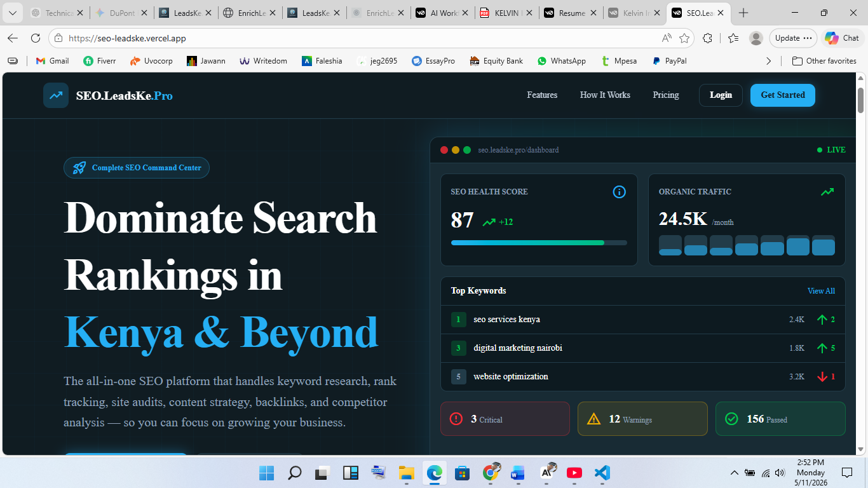
Task: Click the last organic traffic chart bar
Action: point(824,245)
